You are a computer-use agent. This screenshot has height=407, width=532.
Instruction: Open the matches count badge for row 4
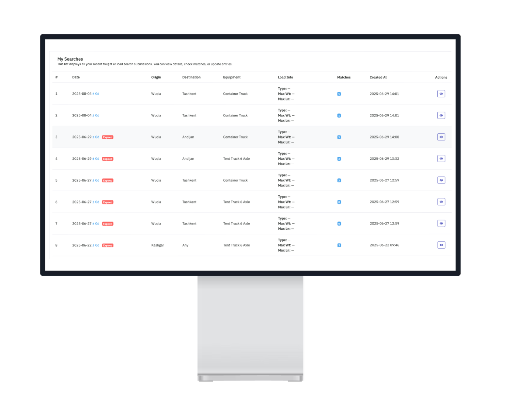pyautogui.click(x=339, y=159)
